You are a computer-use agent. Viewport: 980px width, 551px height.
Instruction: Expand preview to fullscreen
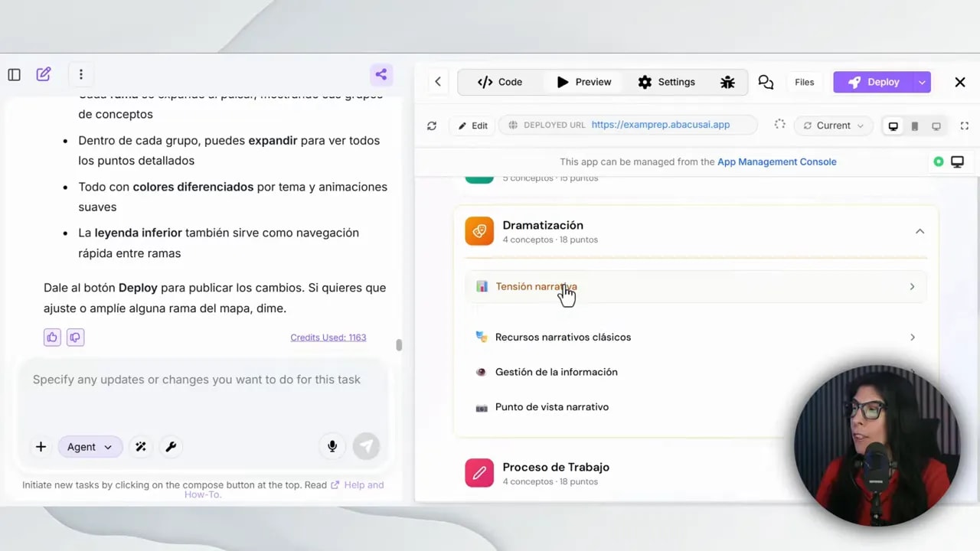965,126
